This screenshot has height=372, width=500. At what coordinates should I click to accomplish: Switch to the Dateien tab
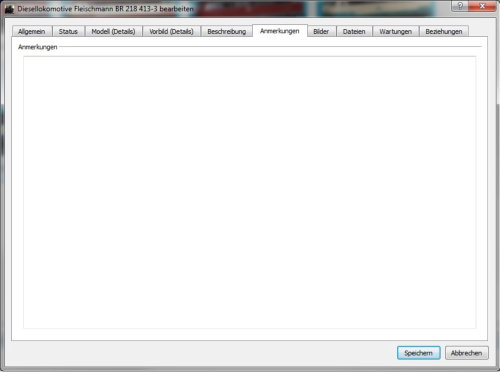point(354,31)
